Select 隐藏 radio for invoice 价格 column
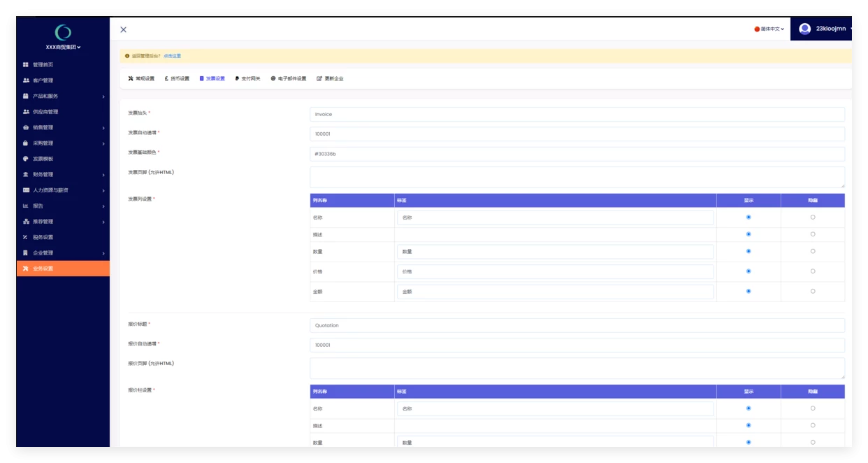 point(812,271)
